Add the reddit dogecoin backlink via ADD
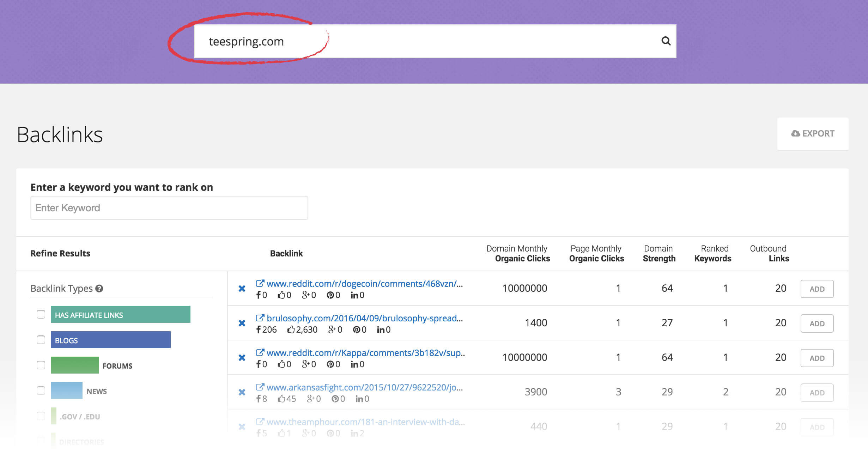Viewport: 868px width, 460px height. tap(817, 289)
